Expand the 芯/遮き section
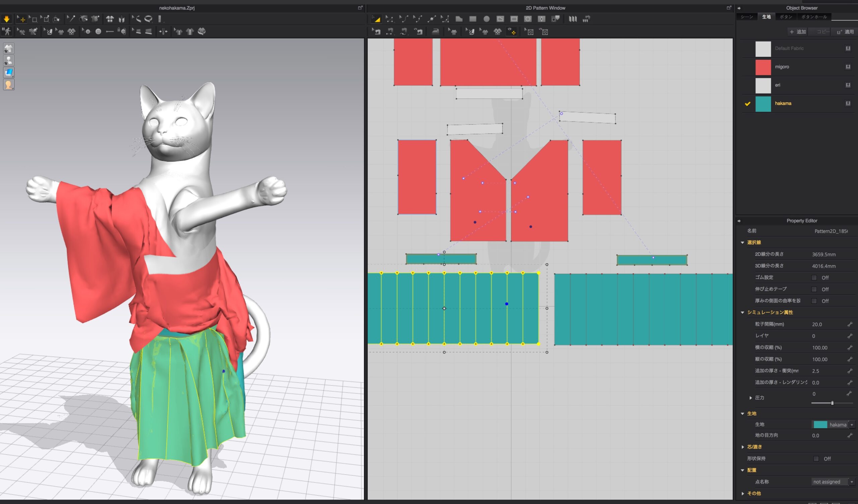The image size is (858, 504). tap(743, 447)
